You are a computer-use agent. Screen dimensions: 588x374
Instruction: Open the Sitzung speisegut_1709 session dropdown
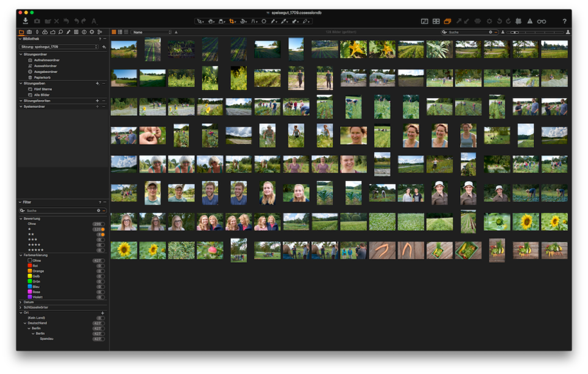[x=59, y=47]
